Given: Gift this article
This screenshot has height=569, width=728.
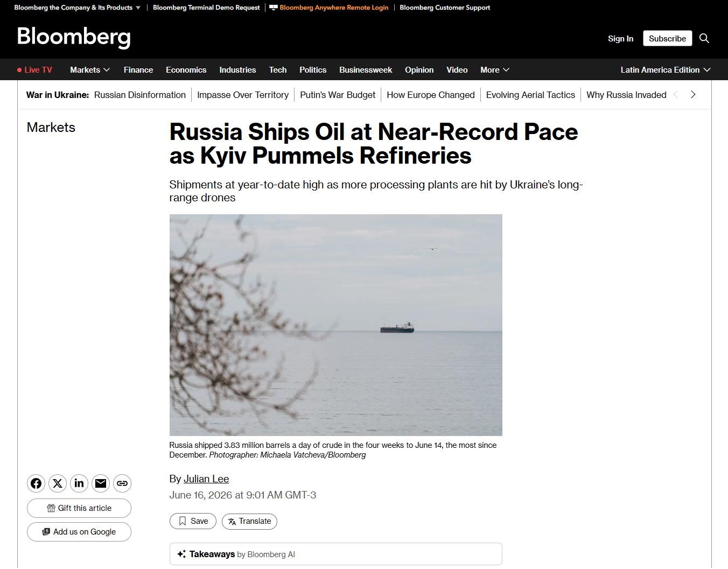Looking at the screenshot, I should tap(79, 508).
